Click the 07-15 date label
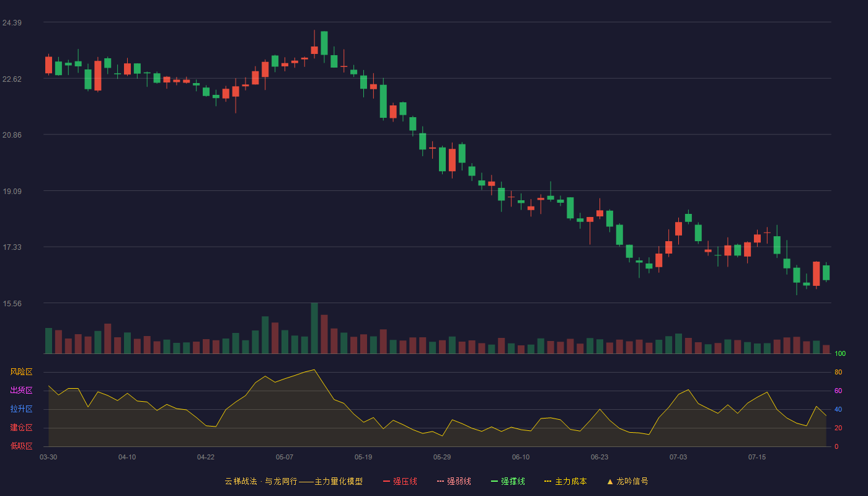 [757, 457]
